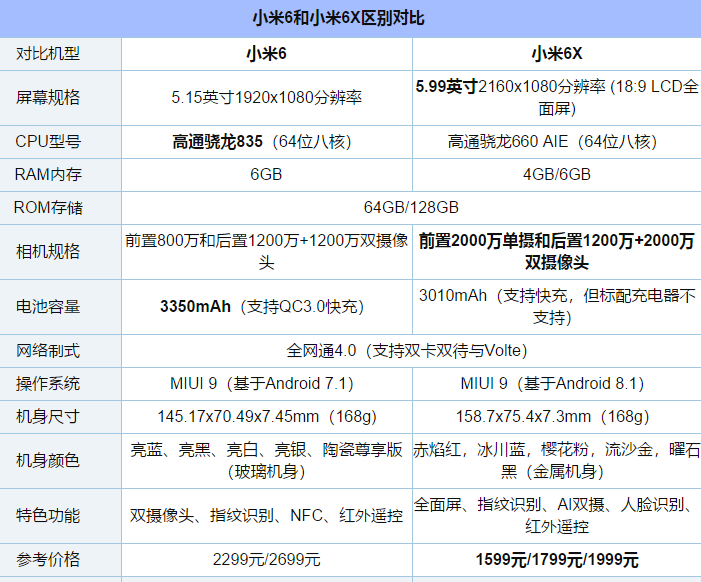Click the 64GB/128GB storage cell
701x582 pixels.
[411, 207]
